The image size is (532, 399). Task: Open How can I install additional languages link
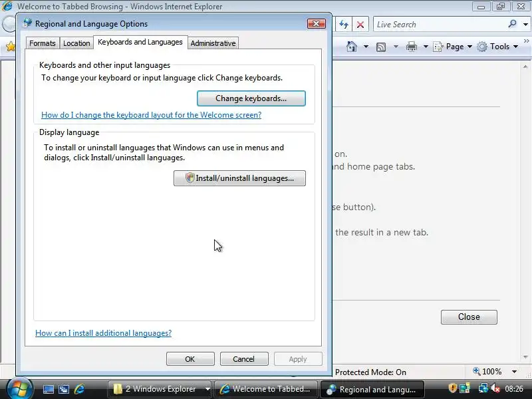tap(104, 333)
